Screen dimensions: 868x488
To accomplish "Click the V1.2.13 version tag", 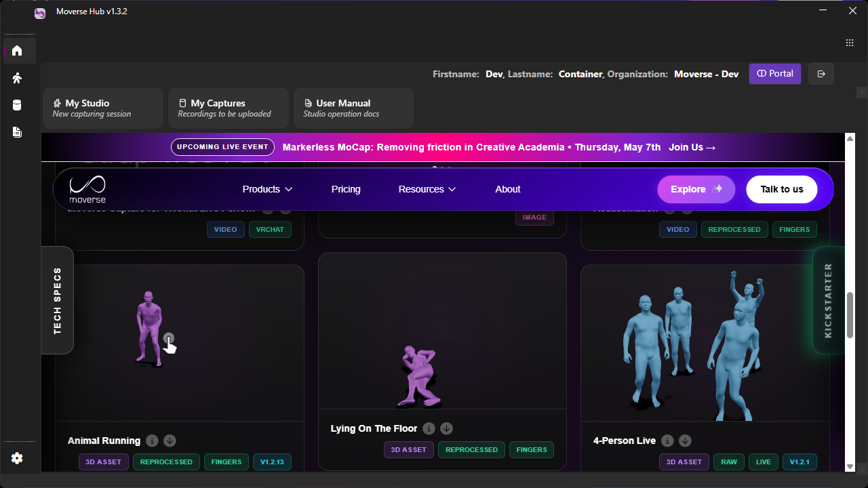I will 273,462.
